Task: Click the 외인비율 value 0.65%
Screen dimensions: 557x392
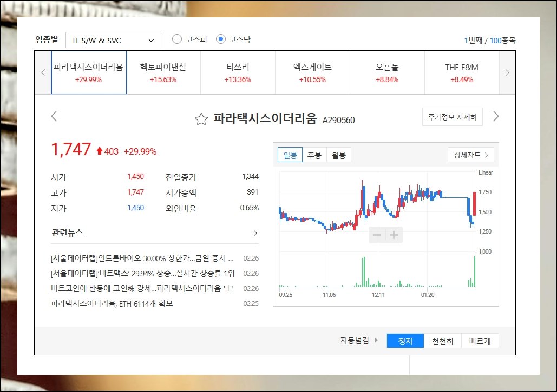Action: (250, 208)
